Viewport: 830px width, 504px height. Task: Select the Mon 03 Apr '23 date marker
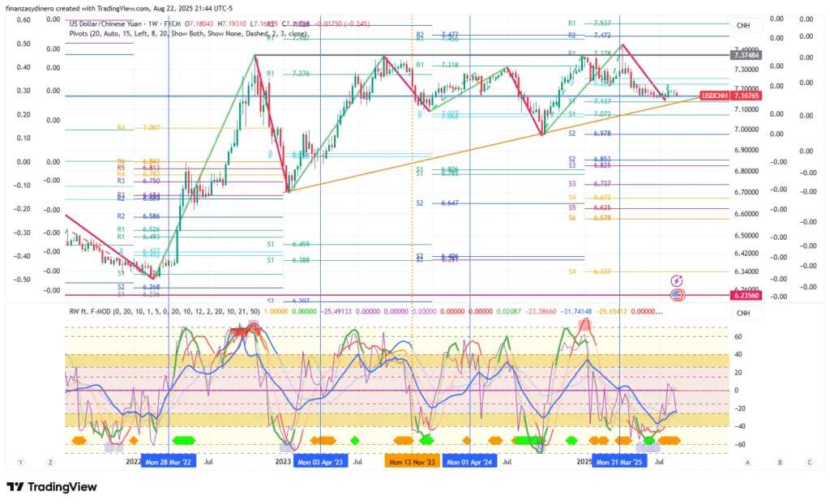coord(320,462)
